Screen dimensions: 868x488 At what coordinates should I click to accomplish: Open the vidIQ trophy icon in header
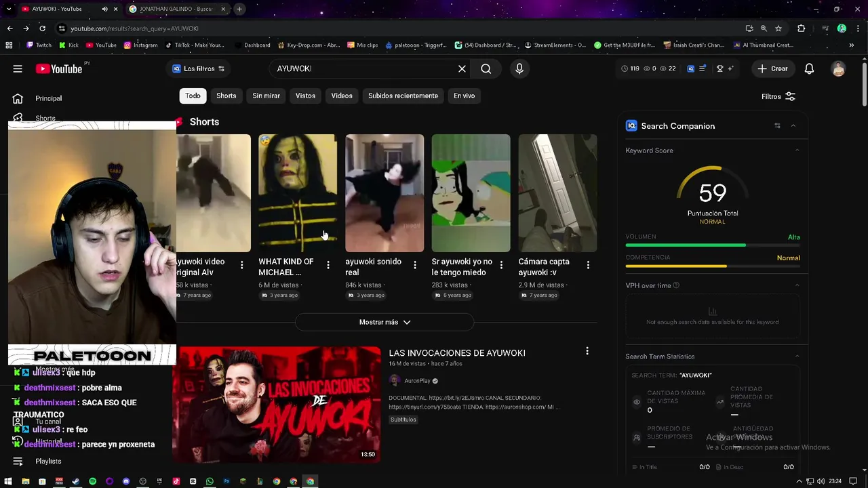(719, 68)
